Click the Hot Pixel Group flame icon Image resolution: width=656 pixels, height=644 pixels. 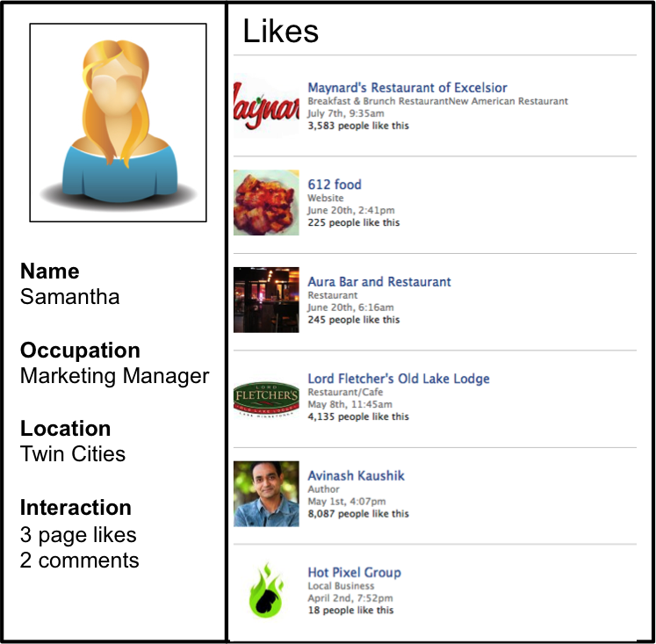click(x=266, y=590)
